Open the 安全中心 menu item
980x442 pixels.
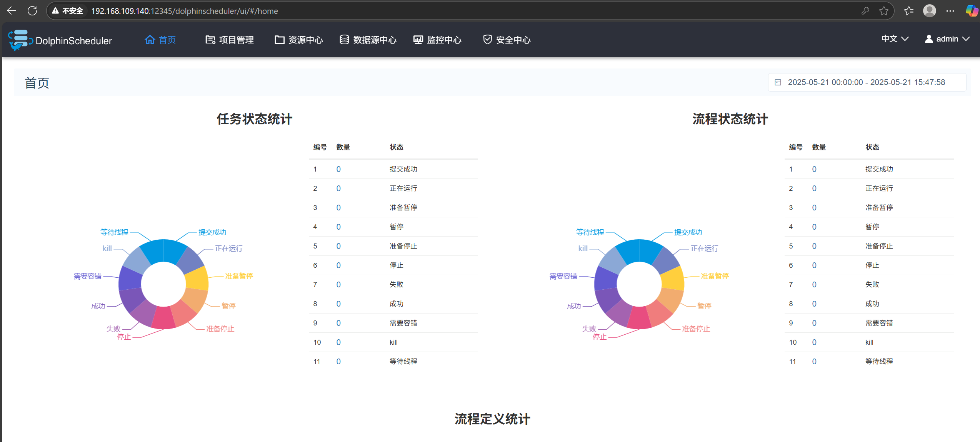pyautogui.click(x=513, y=40)
